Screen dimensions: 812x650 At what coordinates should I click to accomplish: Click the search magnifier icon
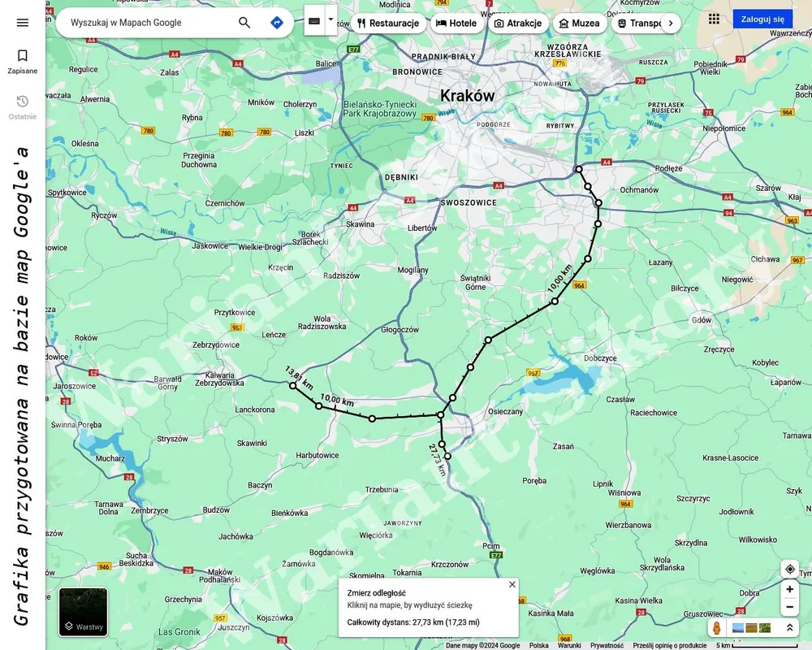point(244,22)
